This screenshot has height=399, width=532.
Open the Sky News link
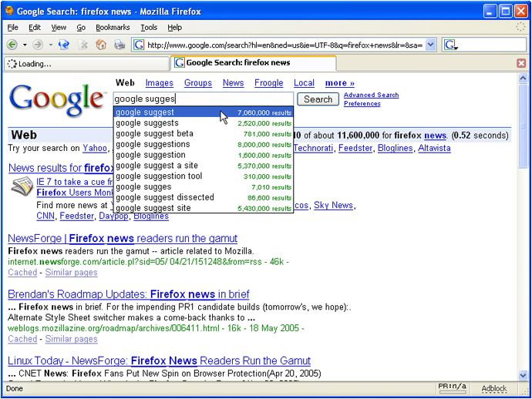(x=333, y=205)
